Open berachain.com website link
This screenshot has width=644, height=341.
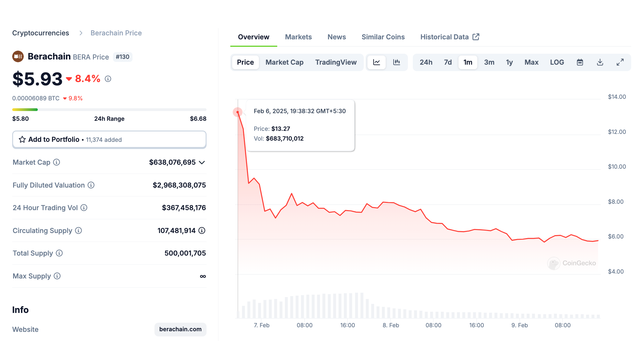(x=180, y=329)
